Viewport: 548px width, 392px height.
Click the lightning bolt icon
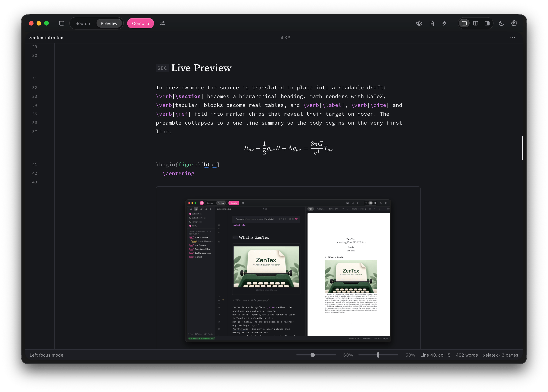[x=444, y=23]
